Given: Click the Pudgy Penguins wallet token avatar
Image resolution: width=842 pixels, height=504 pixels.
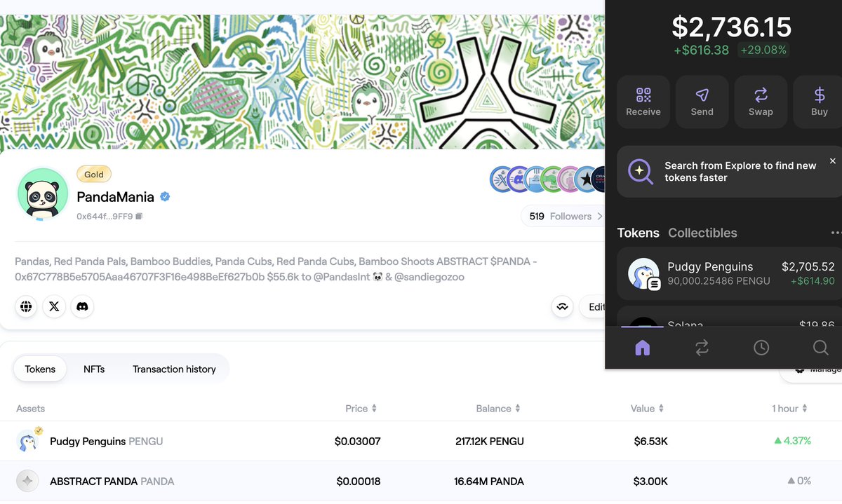Looking at the screenshot, I should coord(643,273).
